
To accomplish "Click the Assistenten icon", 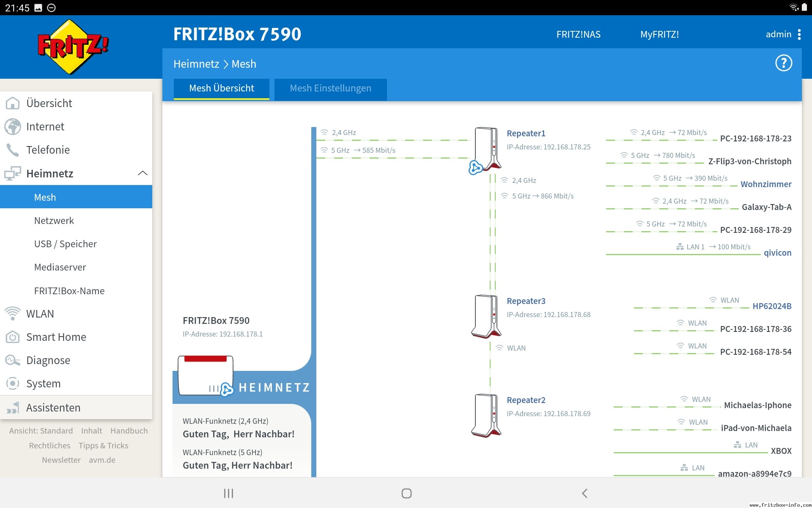I will [13, 408].
